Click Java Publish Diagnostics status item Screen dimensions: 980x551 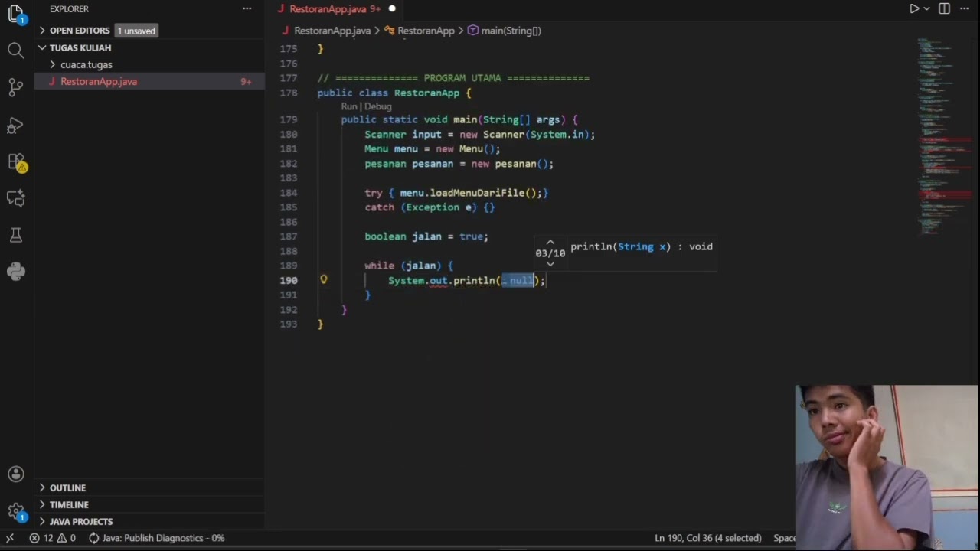157,538
